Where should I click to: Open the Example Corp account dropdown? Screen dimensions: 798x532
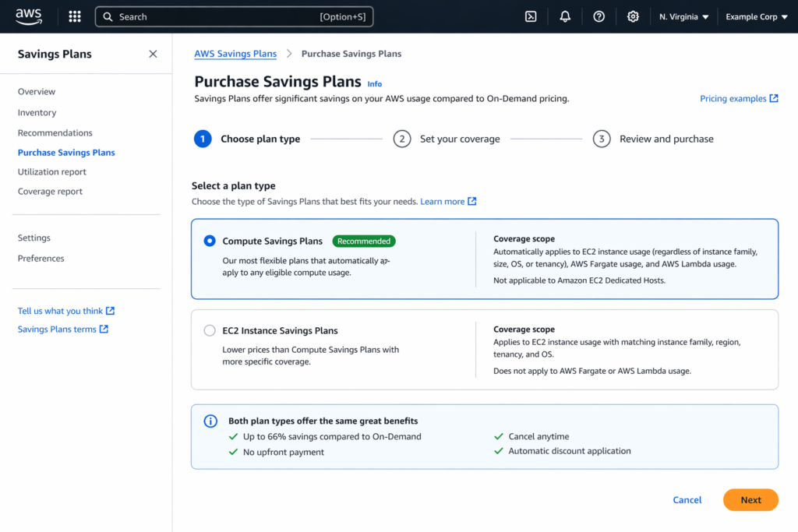click(x=755, y=16)
